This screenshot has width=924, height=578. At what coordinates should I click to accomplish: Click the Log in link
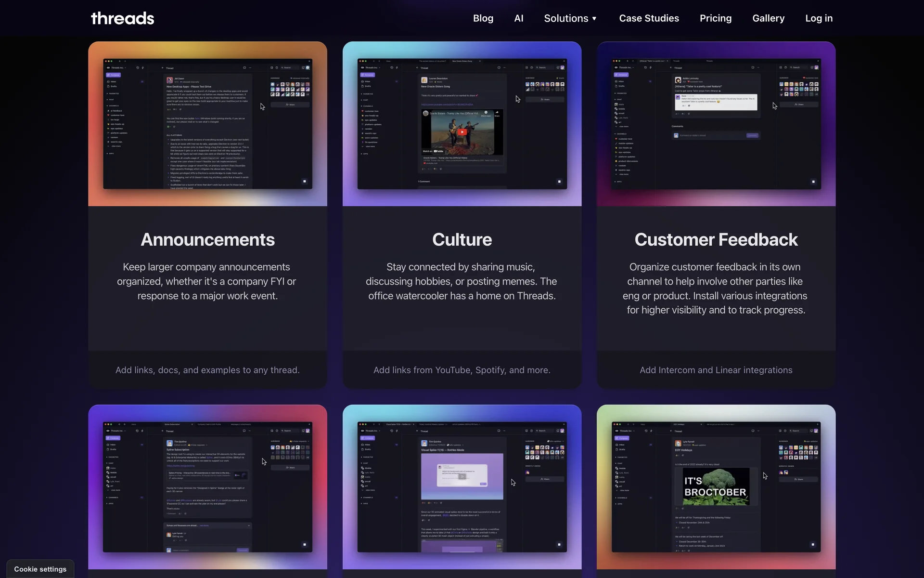(819, 18)
